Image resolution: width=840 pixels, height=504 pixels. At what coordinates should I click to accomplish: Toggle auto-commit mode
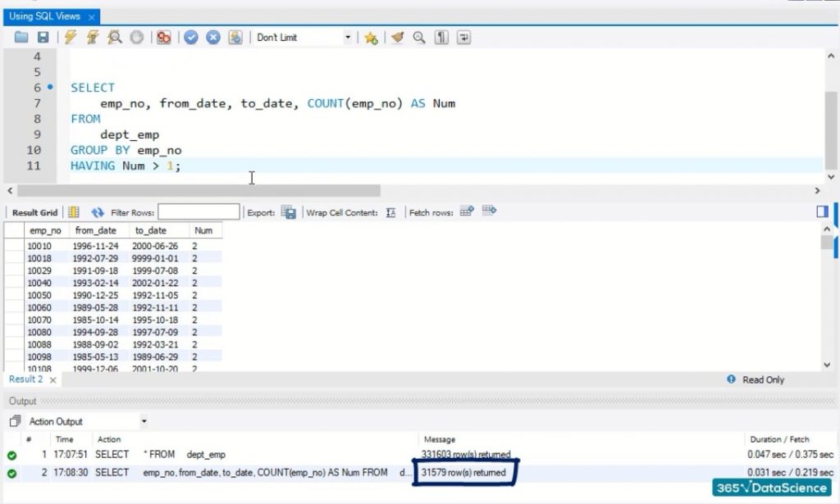click(x=235, y=38)
